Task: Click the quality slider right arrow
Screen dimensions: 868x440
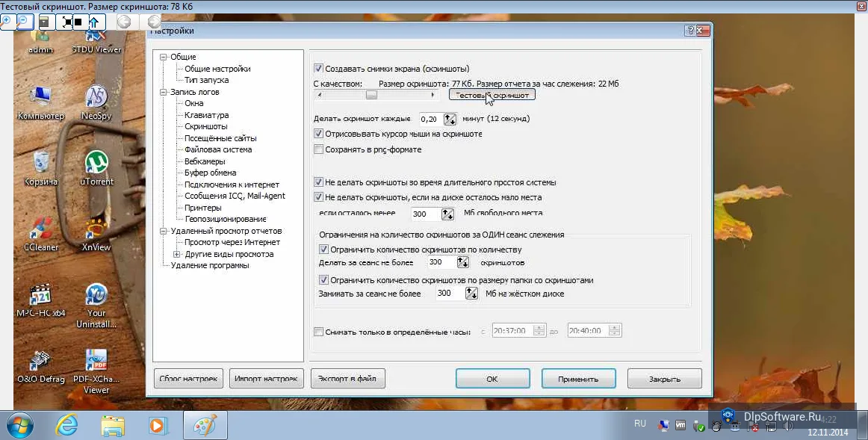Action: [x=433, y=95]
